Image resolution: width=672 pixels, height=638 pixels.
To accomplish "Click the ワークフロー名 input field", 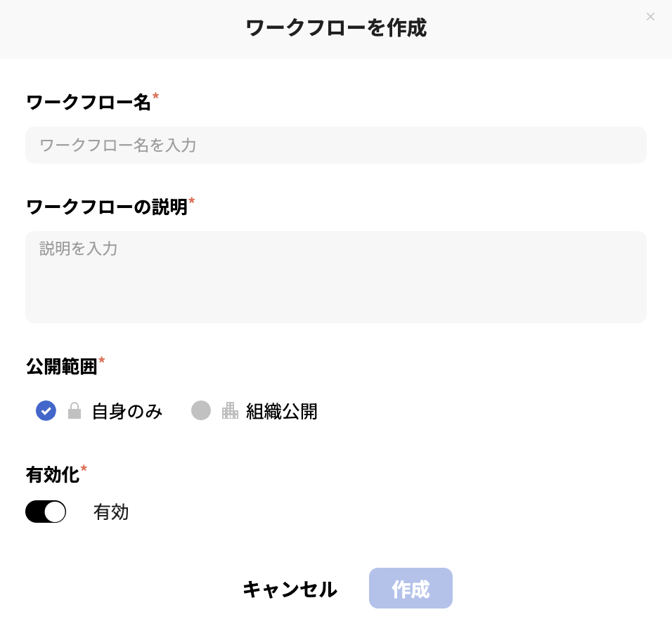I will [335, 145].
